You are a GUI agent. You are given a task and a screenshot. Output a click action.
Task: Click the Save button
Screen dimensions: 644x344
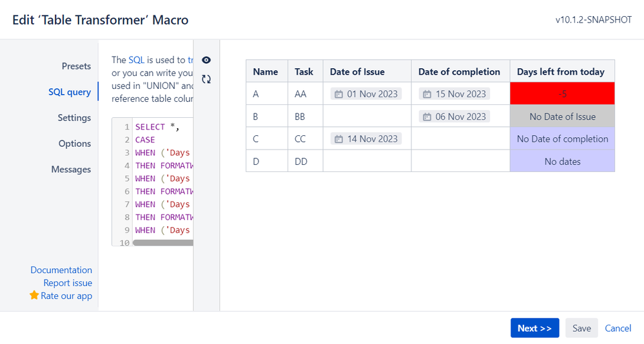click(x=581, y=328)
